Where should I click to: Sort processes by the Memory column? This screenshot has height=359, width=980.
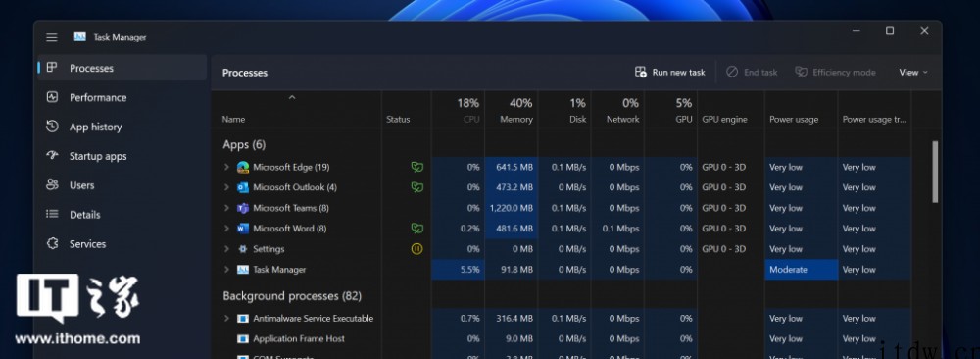tap(512, 110)
